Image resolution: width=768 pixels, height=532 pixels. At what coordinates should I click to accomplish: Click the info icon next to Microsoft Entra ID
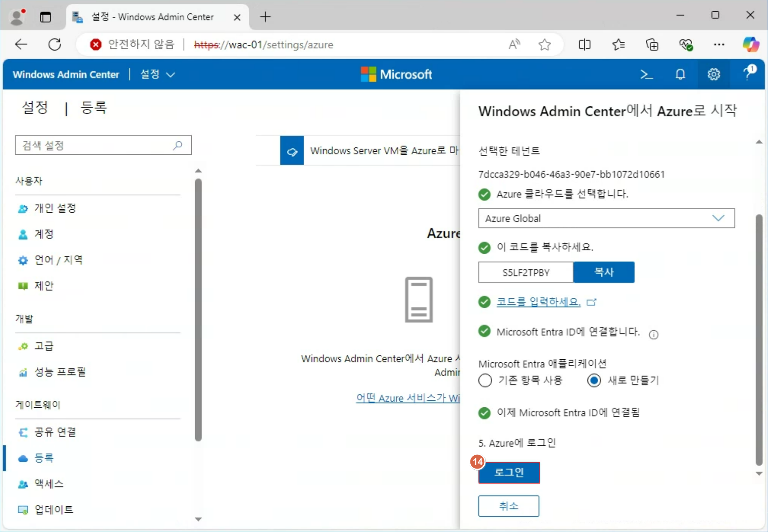[x=654, y=334]
